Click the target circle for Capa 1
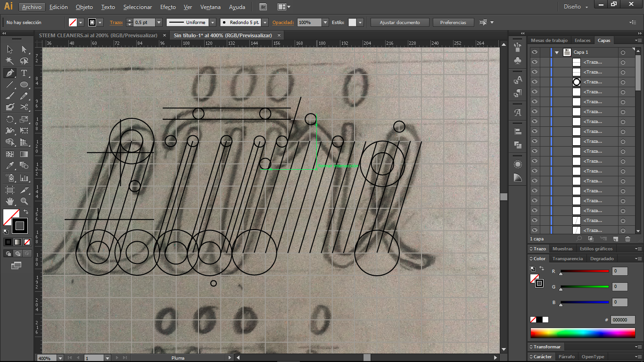 tap(623, 52)
